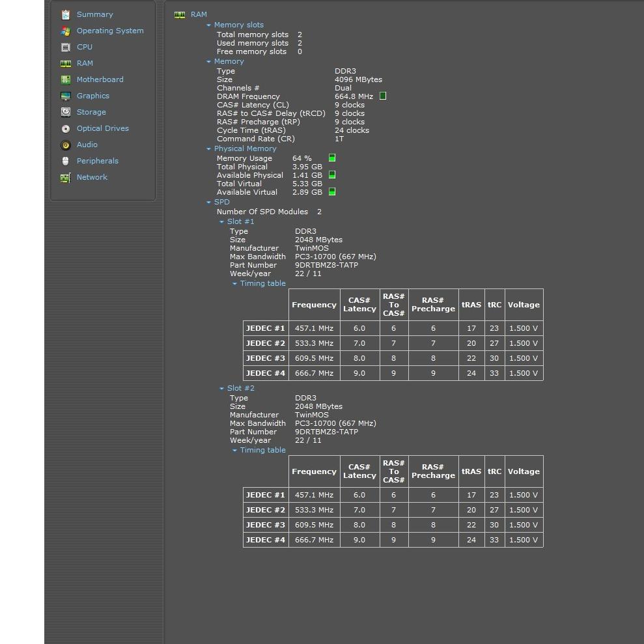Click the Graphics monitor icon

65,96
